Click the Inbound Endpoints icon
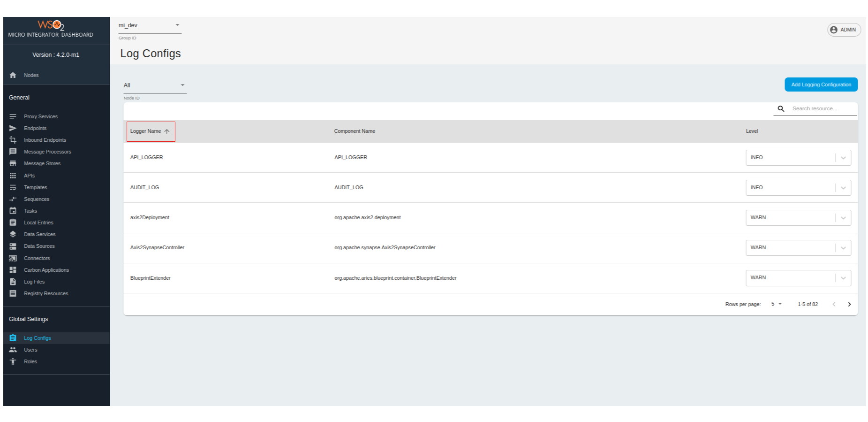This screenshot has height=422, width=868. [13, 140]
